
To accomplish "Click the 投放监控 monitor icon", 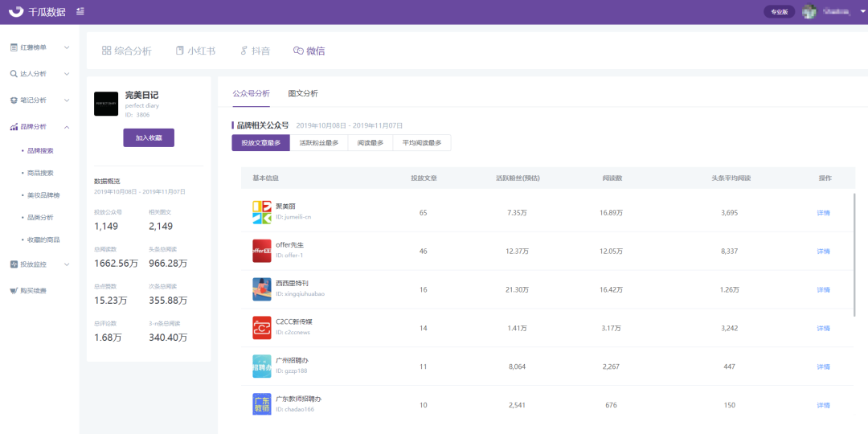I will pyautogui.click(x=14, y=264).
